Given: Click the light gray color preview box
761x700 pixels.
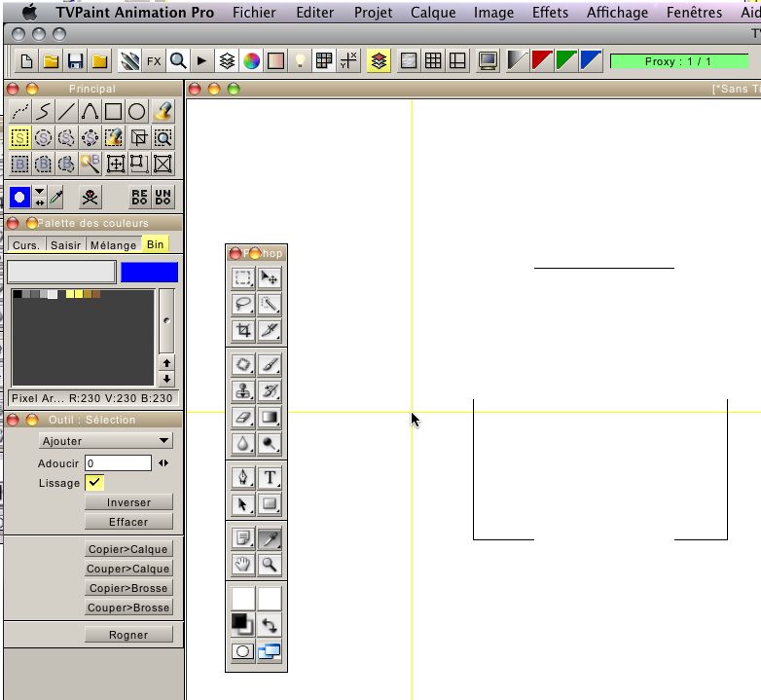Looking at the screenshot, I should click(x=61, y=272).
